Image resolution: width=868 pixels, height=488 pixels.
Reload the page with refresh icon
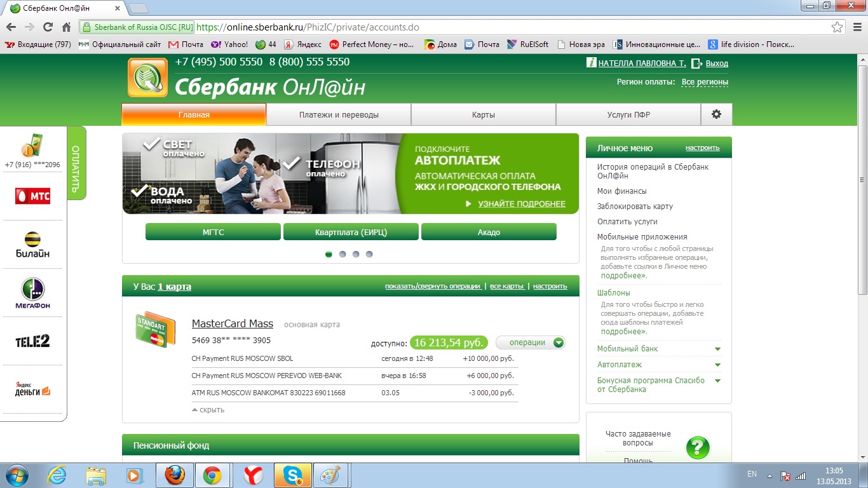click(48, 27)
